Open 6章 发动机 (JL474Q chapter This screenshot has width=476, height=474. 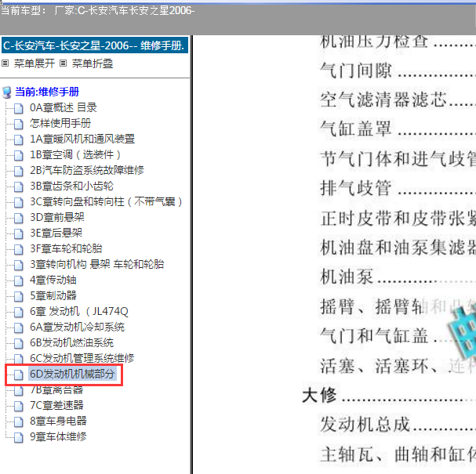(x=79, y=311)
